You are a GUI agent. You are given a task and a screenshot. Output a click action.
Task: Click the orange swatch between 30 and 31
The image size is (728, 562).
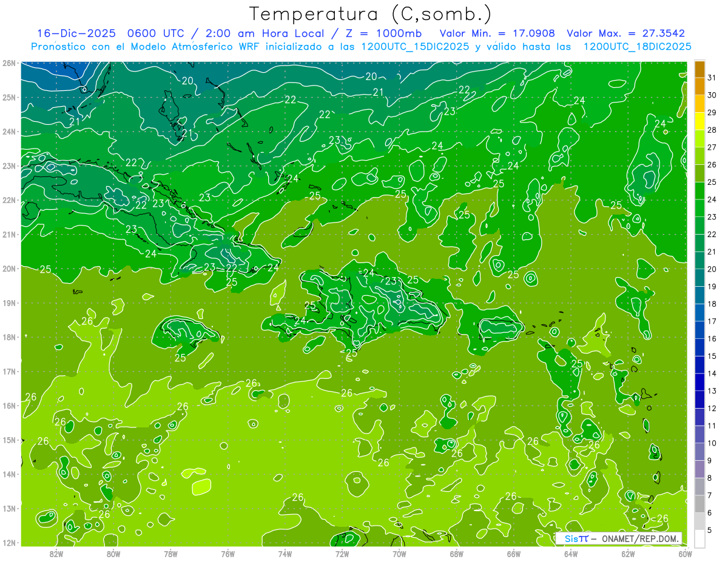point(700,87)
